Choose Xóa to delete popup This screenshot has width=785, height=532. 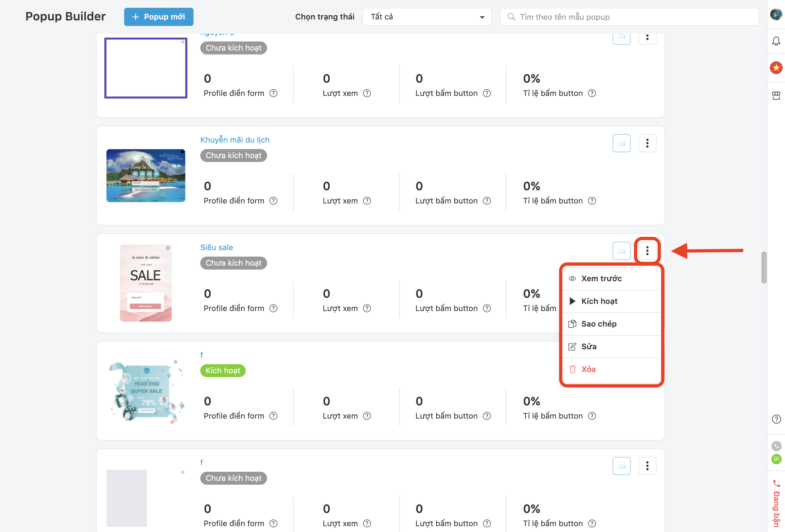[x=588, y=369]
